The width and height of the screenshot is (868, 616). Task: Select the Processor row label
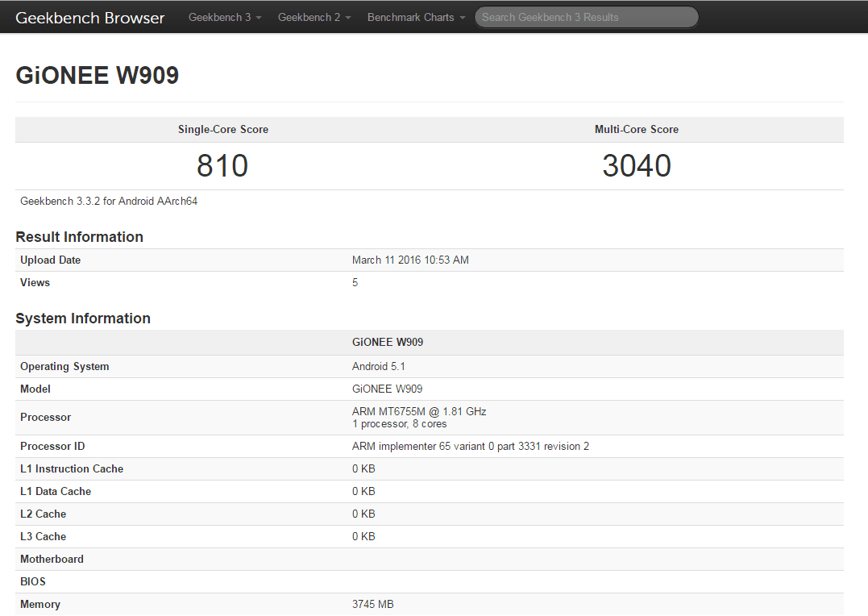45,417
